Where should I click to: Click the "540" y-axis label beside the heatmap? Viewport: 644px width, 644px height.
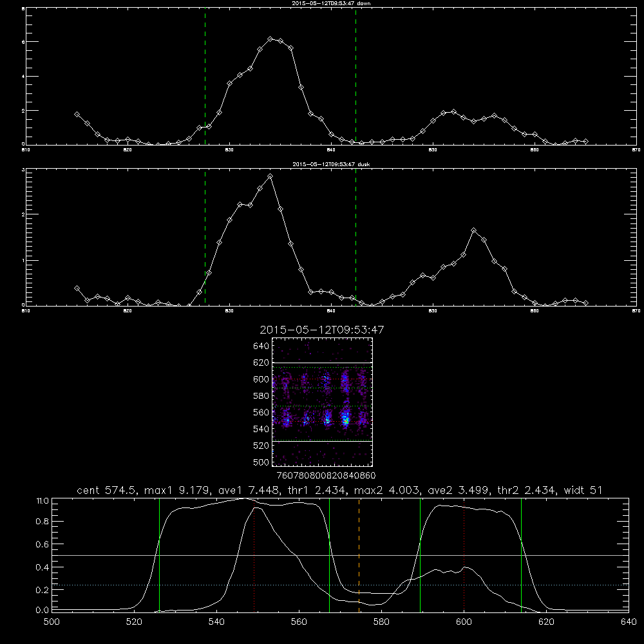click(x=261, y=429)
